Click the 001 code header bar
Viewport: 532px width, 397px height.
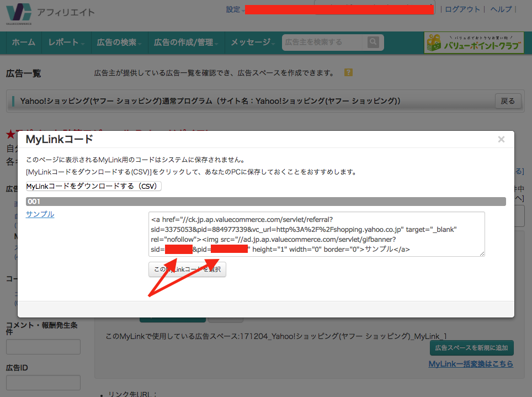click(265, 202)
